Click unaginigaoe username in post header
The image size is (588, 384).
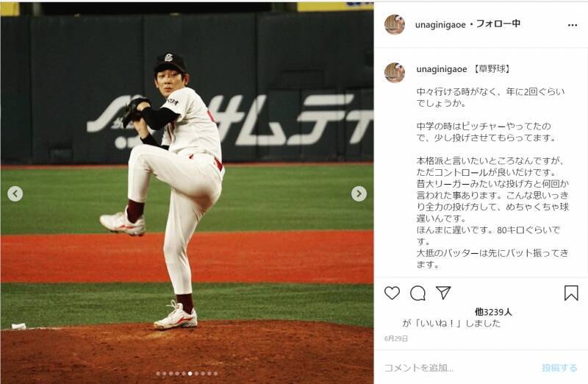click(440, 25)
